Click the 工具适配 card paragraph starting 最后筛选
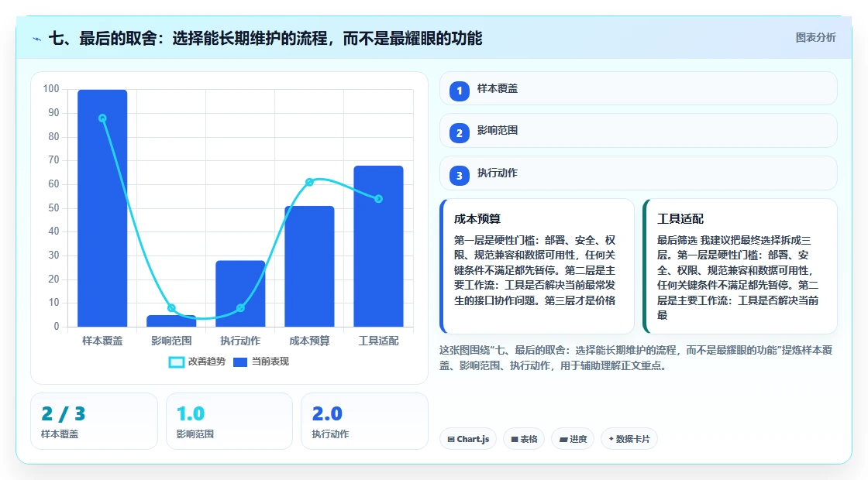The image size is (868, 480). (x=738, y=278)
